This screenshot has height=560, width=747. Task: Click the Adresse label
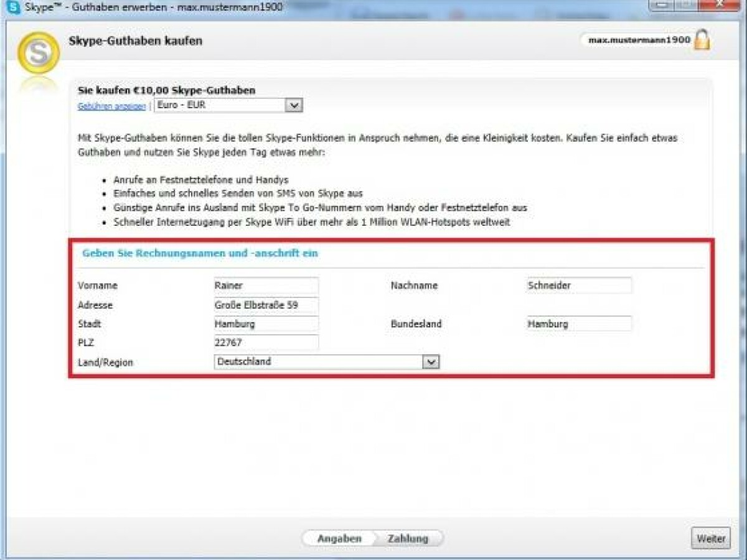click(95, 306)
